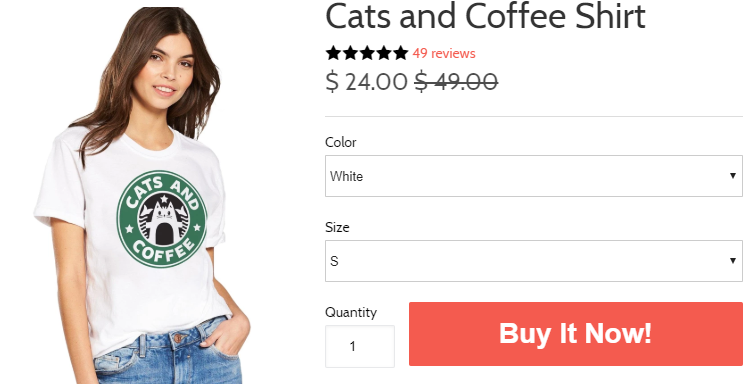Click the fourth rating star
750x384 pixels.
(384, 53)
